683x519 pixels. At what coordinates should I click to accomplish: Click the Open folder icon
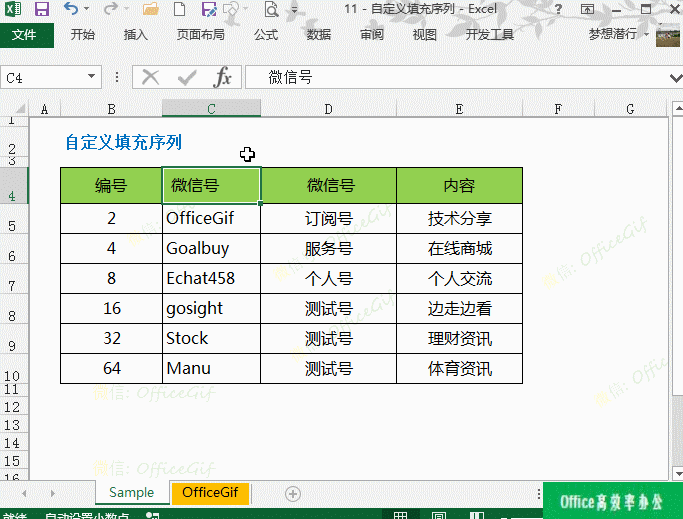click(151, 10)
